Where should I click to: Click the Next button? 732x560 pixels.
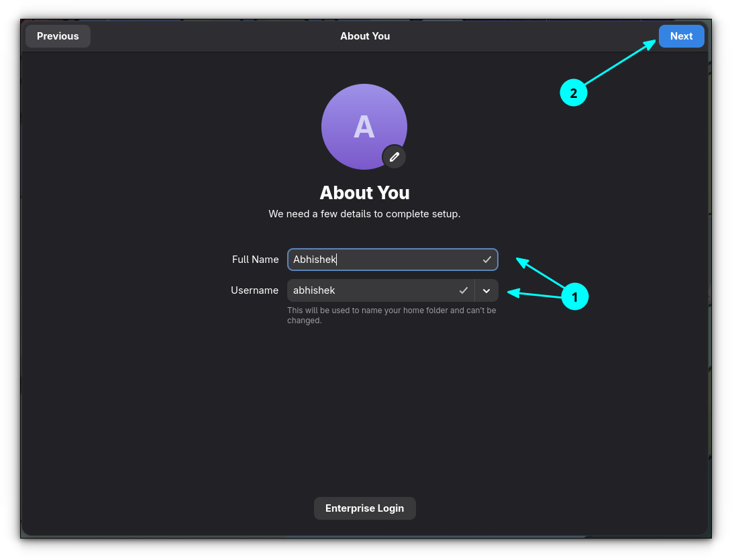click(681, 36)
